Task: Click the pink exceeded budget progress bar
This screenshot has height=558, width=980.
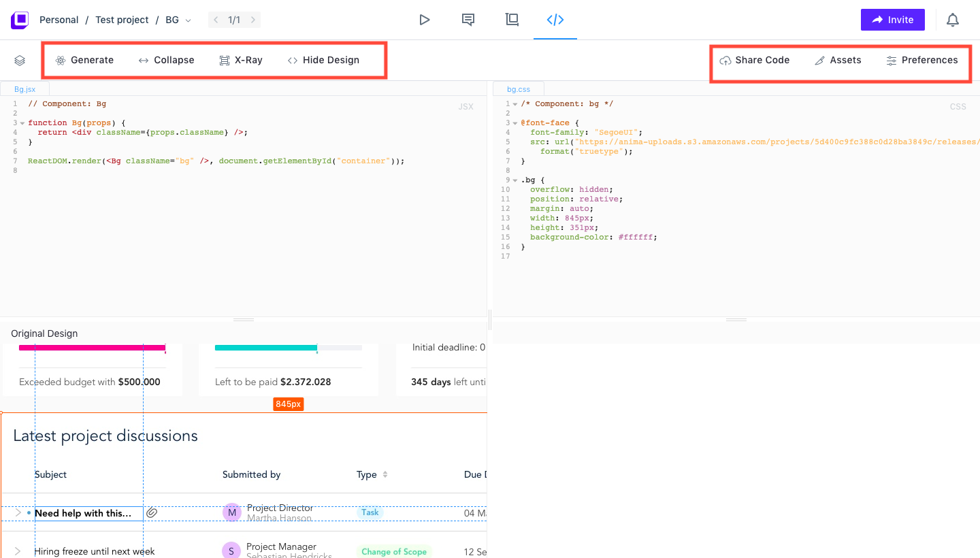Action: click(93, 347)
